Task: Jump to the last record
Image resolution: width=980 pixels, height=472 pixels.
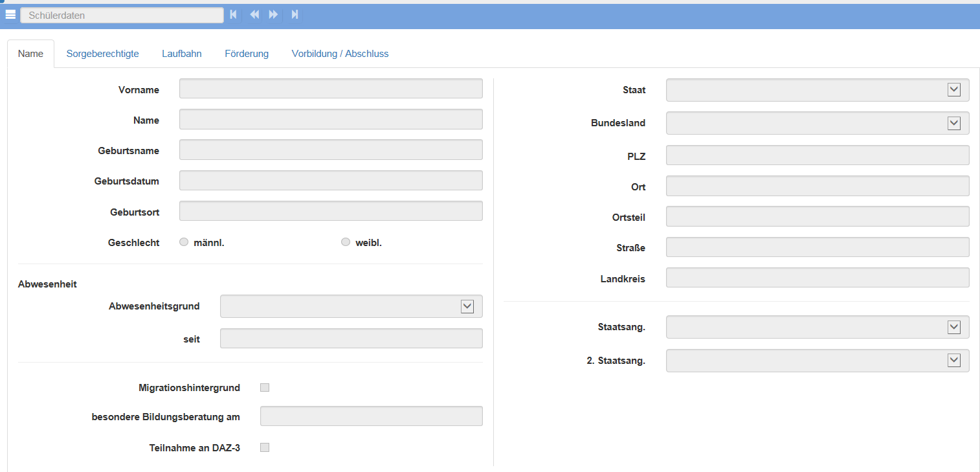Action: click(295, 14)
